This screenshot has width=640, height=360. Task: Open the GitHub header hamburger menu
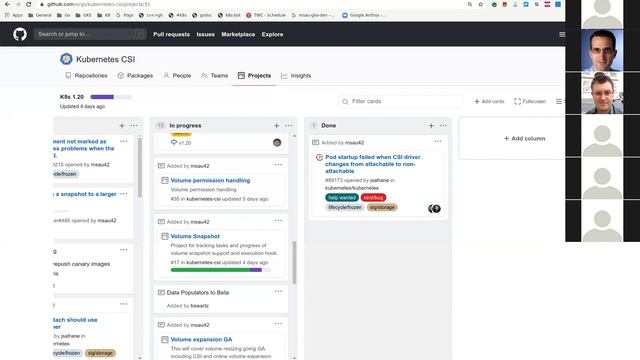click(562, 35)
